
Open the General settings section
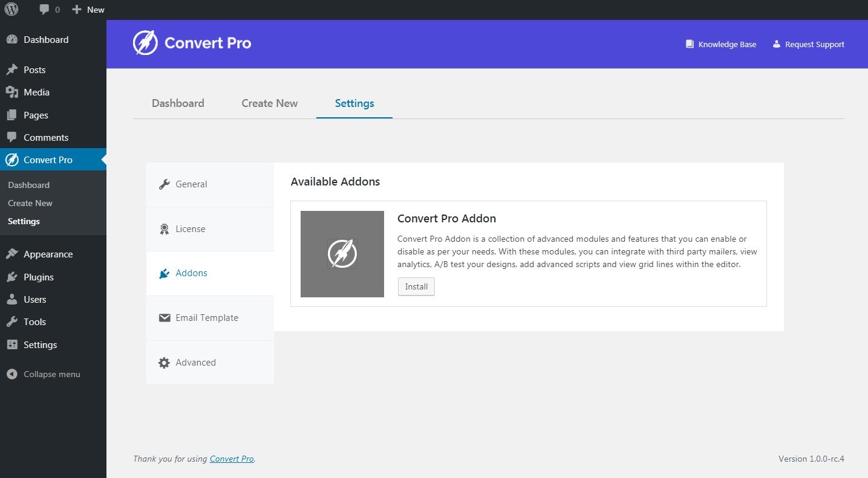coord(210,184)
